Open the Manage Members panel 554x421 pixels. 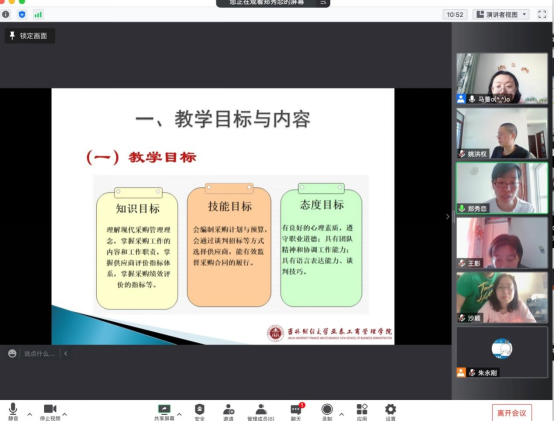pos(261,412)
